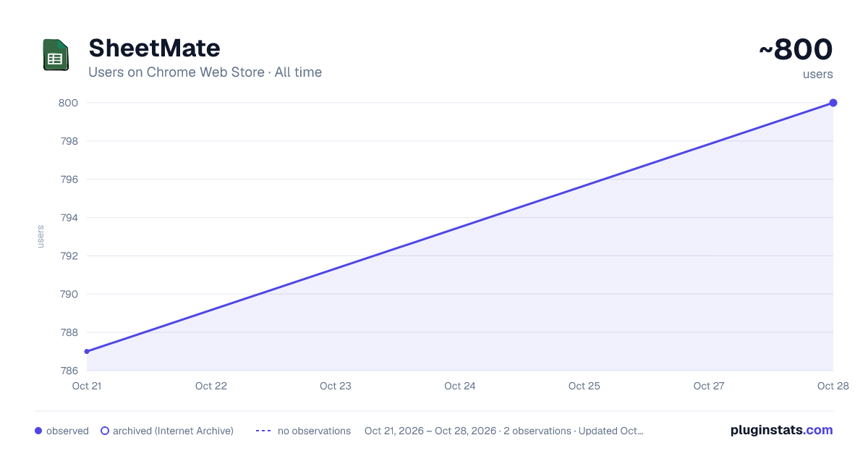The width and height of the screenshot is (868, 456).
Task: Click the Oct 24 x-axis label
Action: click(x=460, y=386)
